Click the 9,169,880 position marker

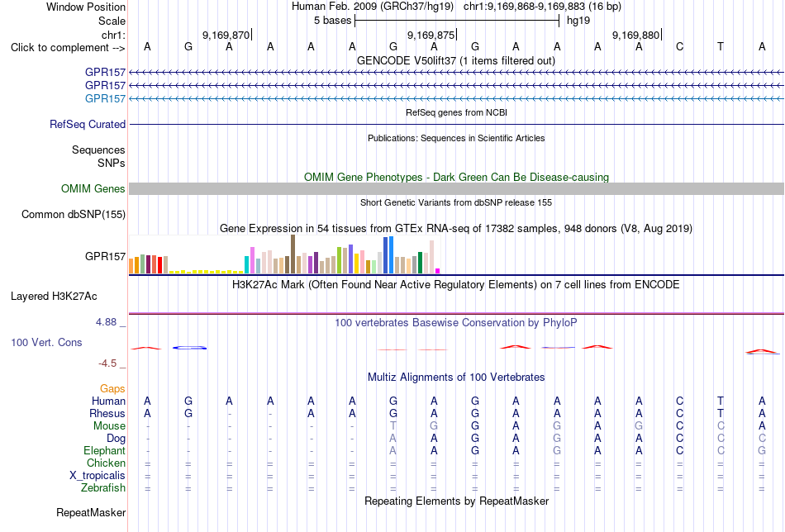click(635, 35)
